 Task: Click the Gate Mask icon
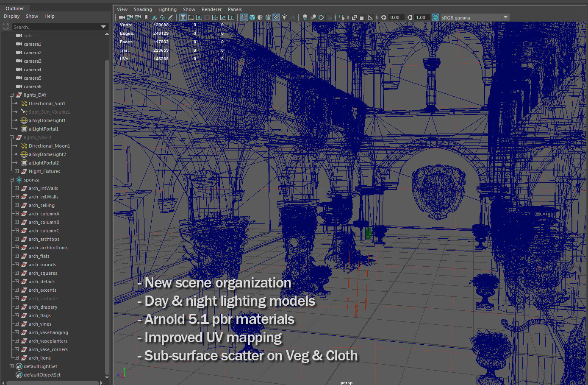pyautogui.click(x=207, y=17)
